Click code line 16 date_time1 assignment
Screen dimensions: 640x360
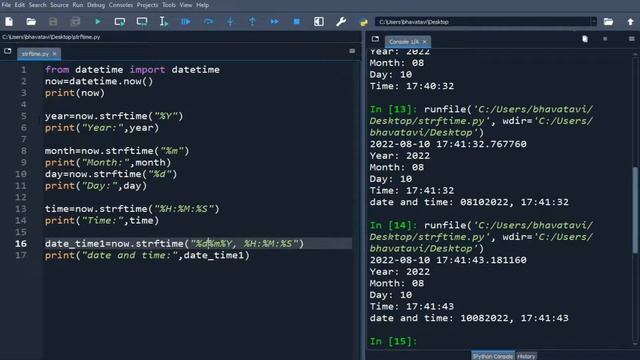pos(174,244)
